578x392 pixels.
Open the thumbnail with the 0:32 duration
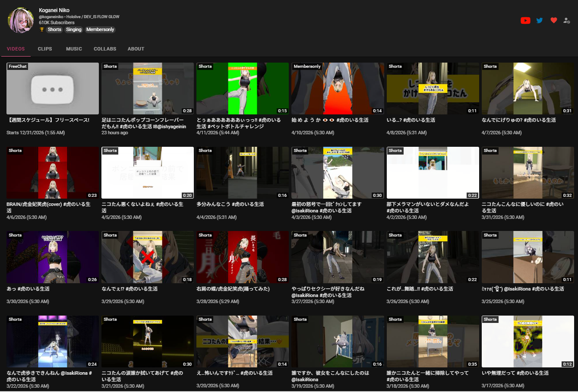pos(528,173)
